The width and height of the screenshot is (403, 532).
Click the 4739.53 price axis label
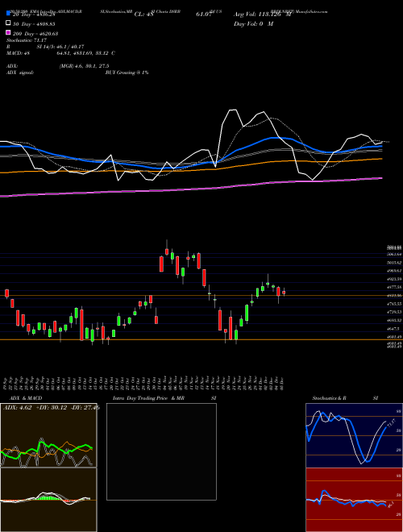(x=394, y=312)
